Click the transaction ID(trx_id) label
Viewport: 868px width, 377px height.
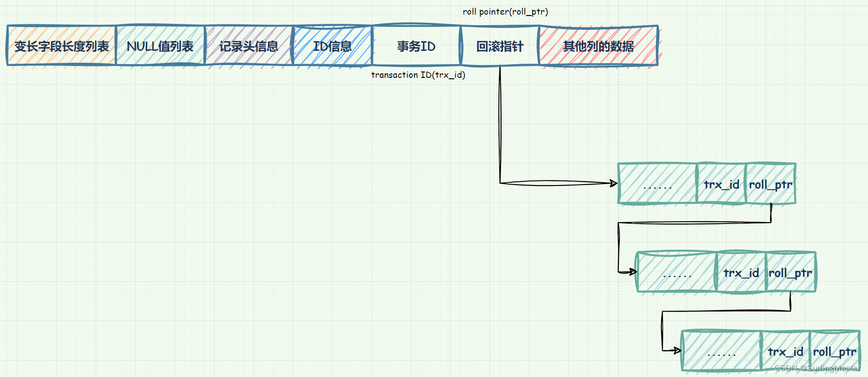pos(418,75)
